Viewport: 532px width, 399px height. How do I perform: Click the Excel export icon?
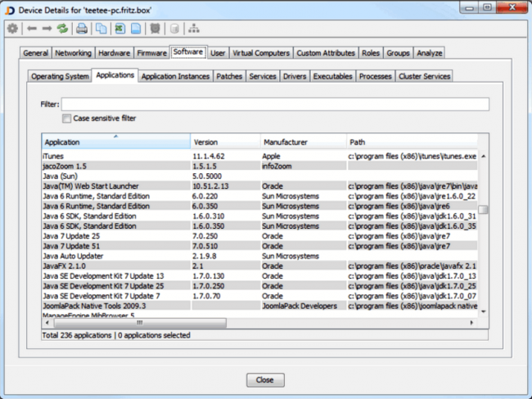click(x=119, y=29)
